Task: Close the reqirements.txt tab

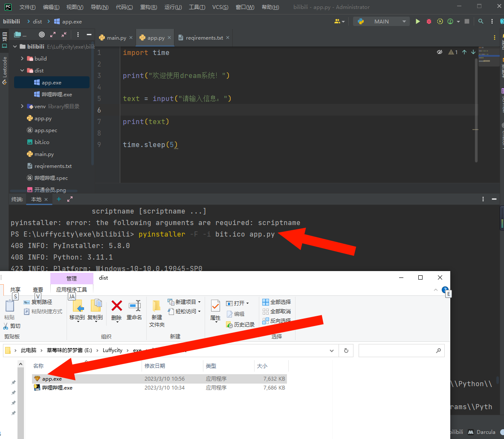Action: point(228,38)
